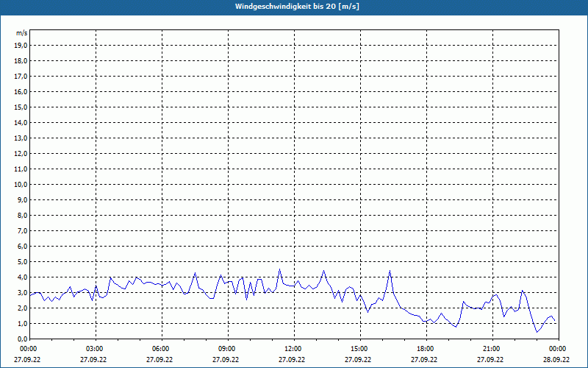
Task: Click the "15:00" time label on the x-axis
Action: (x=360, y=349)
